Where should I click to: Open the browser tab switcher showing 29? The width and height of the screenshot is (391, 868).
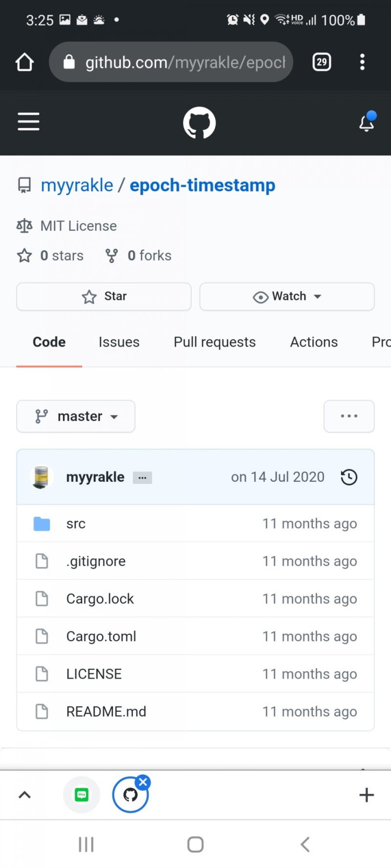point(321,62)
